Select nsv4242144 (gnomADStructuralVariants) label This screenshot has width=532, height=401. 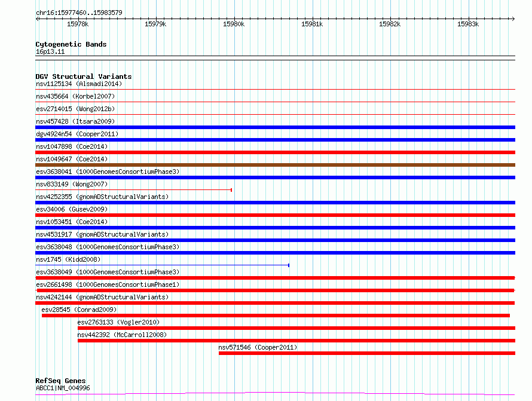[x=102, y=297]
